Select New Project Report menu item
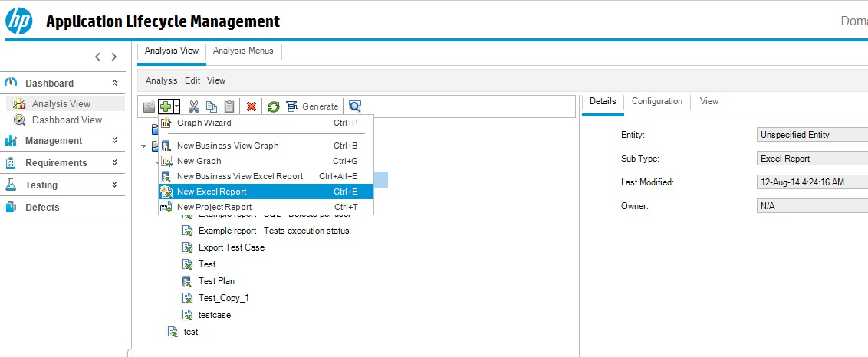Image resolution: width=868 pixels, height=357 pixels. pos(266,207)
